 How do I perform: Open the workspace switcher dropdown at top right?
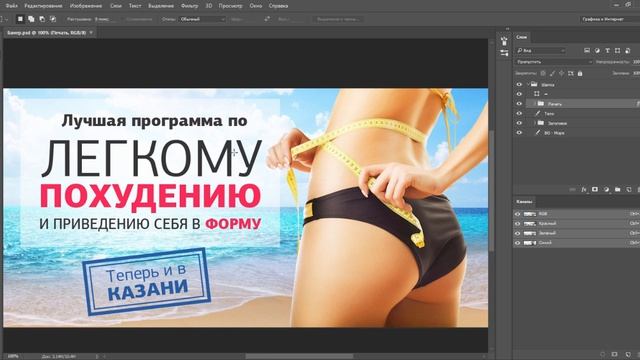609,19
